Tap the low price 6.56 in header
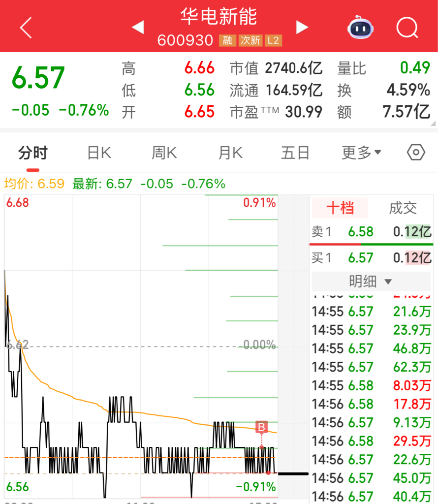This screenshot has height=504, width=438. 199,90
